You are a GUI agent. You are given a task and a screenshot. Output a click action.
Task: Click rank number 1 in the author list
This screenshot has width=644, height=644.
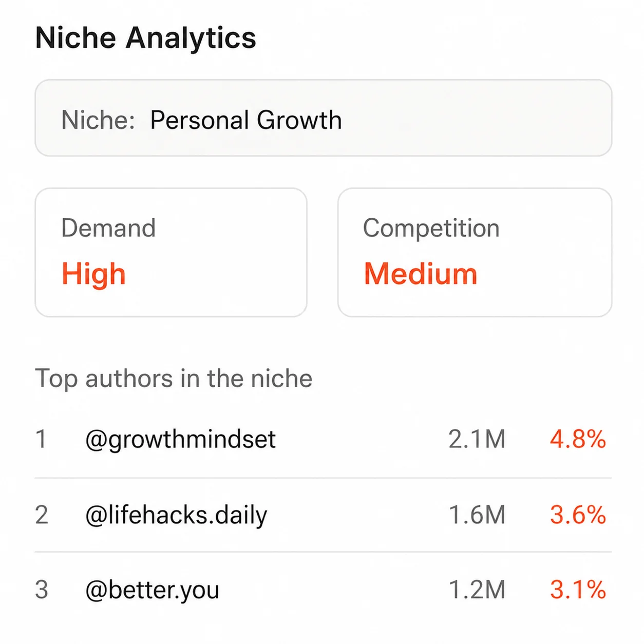(42, 439)
